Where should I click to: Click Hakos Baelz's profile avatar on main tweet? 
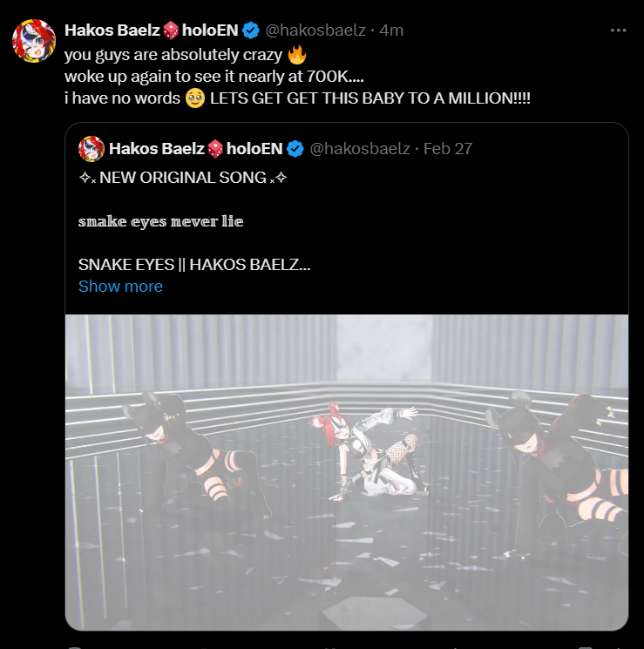pos(34,40)
